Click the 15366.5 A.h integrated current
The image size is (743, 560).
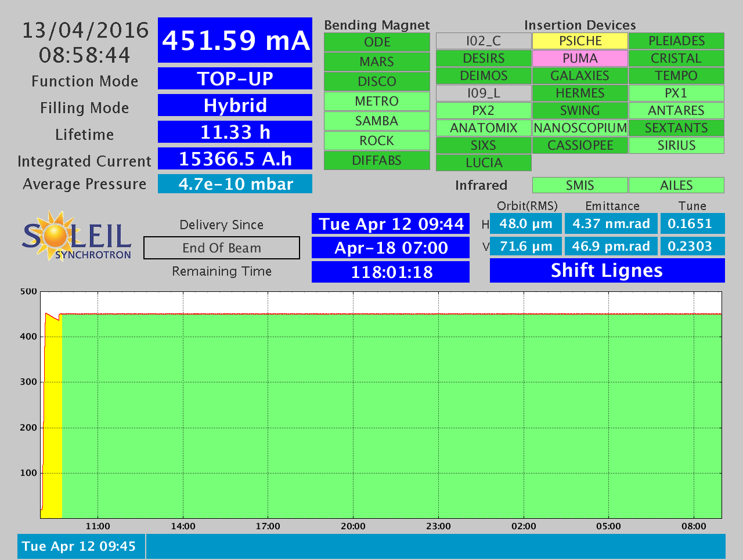pyautogui.click(x=235, y=158)
